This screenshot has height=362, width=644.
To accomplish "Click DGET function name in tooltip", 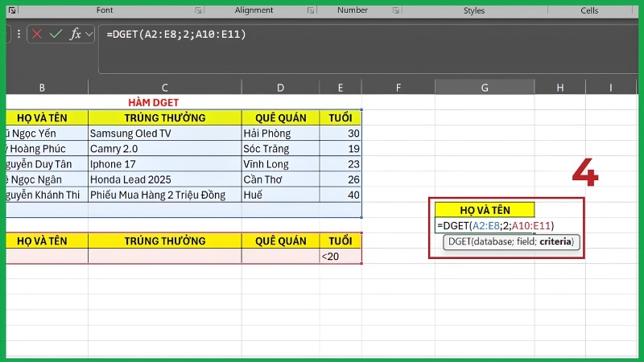I will [459, 241].
